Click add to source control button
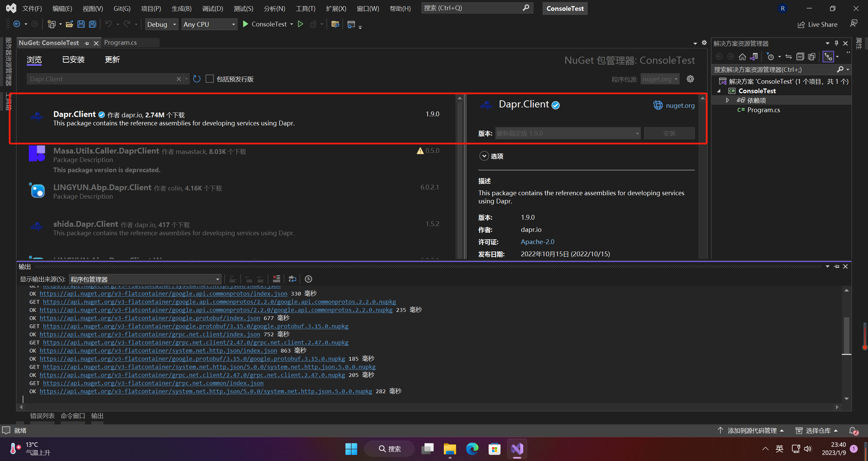 click(751, 430)
